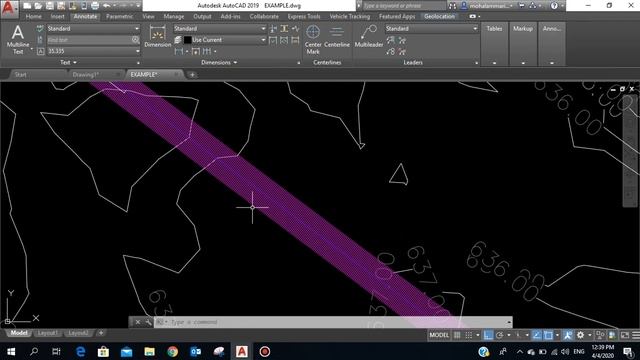The image size is (640, 360).
Task: Open the Chrome icon on taskbar
Action: click(x=173, y=351)
